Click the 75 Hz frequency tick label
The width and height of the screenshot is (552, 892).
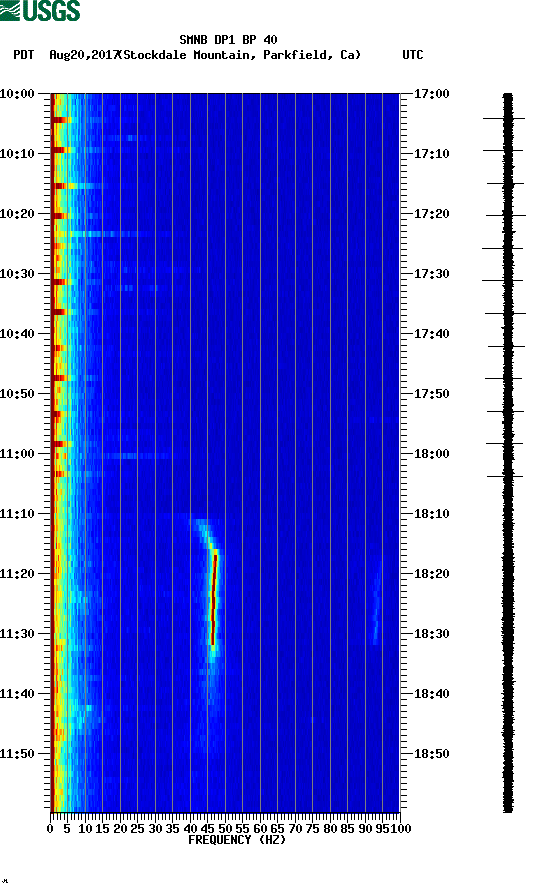click(312, 829)
